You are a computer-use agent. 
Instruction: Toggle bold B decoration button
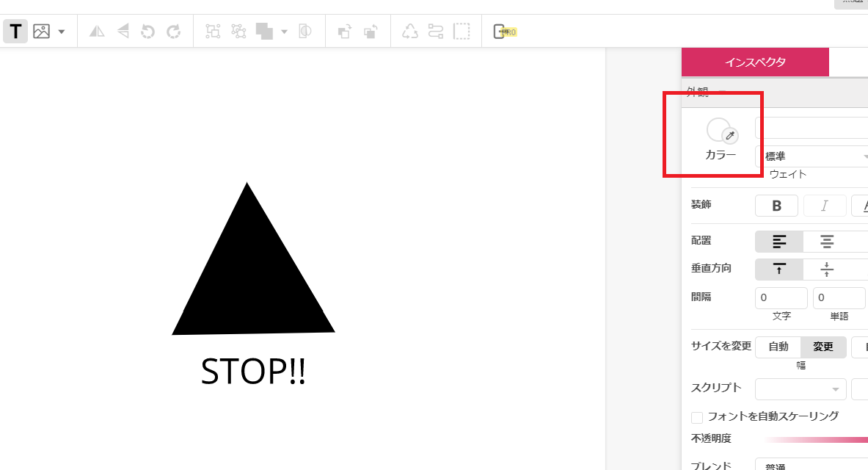(777, 206)
